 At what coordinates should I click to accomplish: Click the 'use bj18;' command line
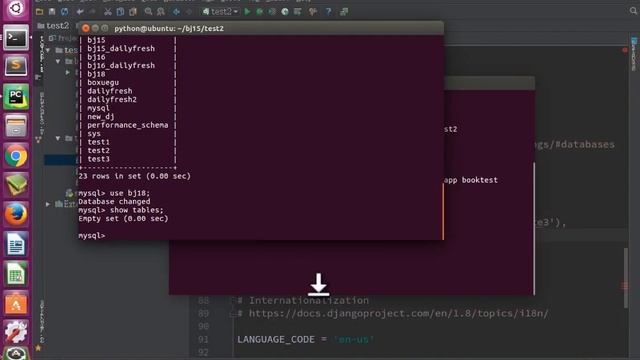click(x=114, y=193)
